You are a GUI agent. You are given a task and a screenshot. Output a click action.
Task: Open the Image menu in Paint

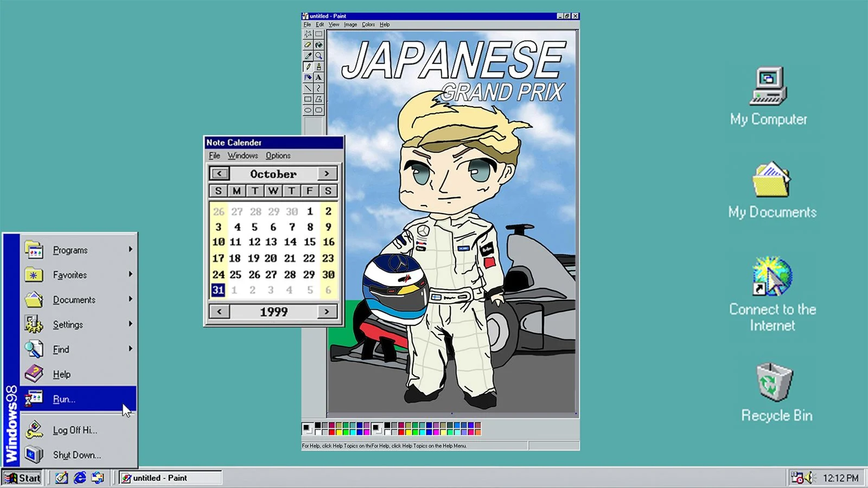click(350, 24)
